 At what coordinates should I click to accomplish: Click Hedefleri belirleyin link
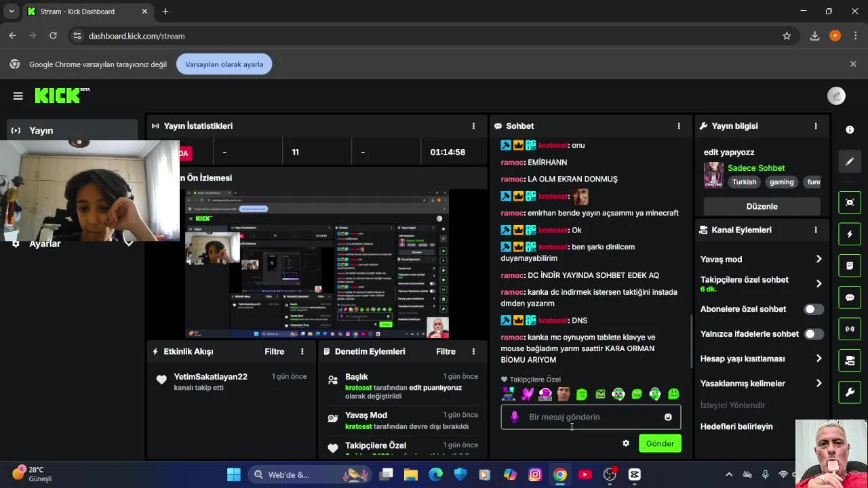[x=736, y=426]
